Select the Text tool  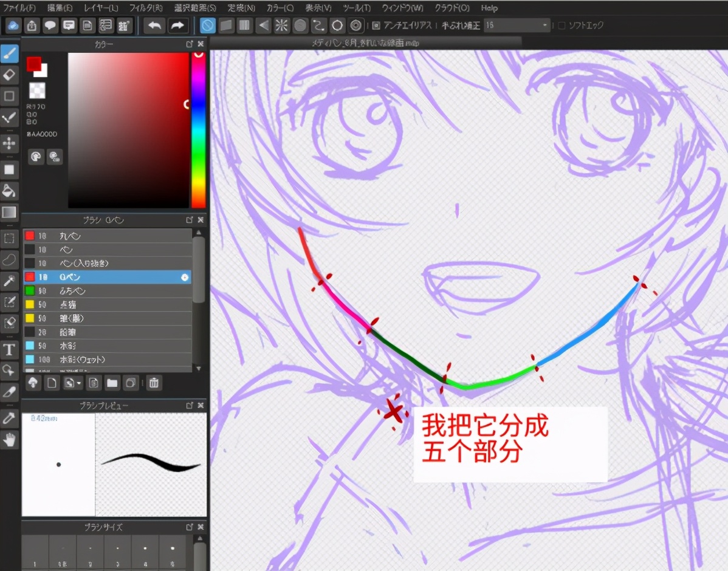point(9,349)
